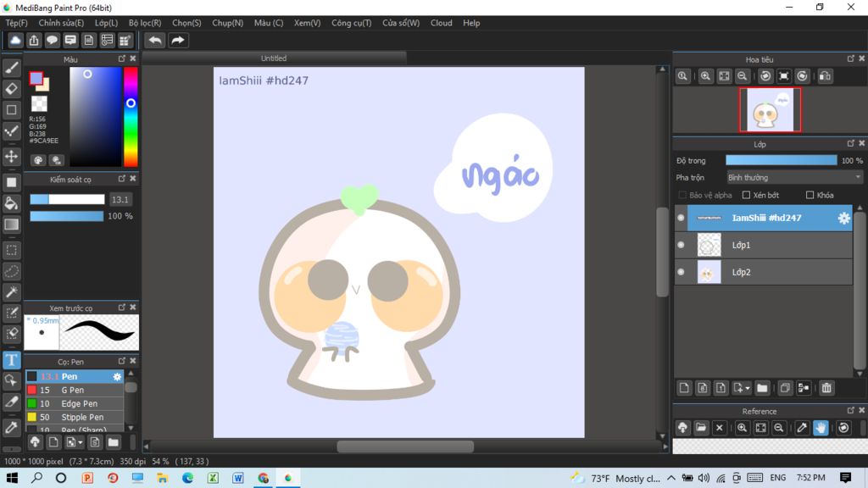
Task: Undock the Kiểm soát cọ panel
Action: 122,179
